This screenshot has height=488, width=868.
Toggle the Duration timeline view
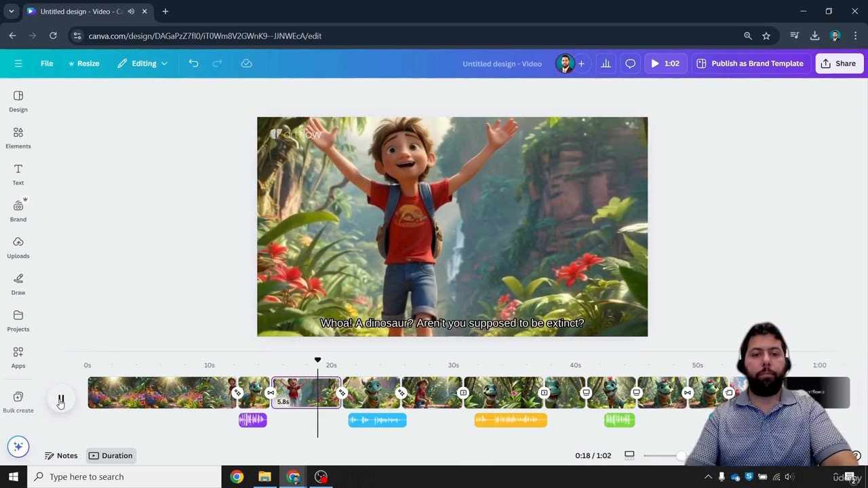(110, 455)
